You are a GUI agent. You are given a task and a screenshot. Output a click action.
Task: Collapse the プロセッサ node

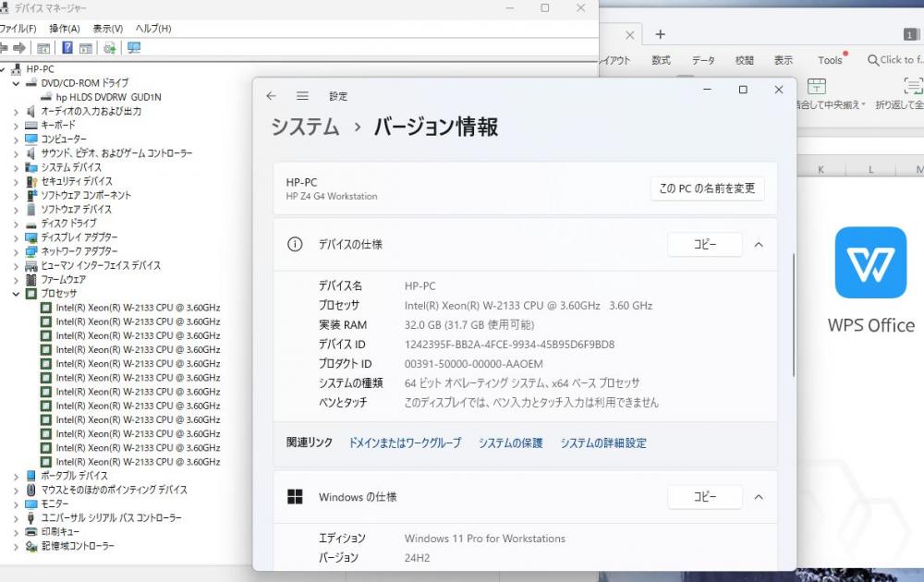16,294
